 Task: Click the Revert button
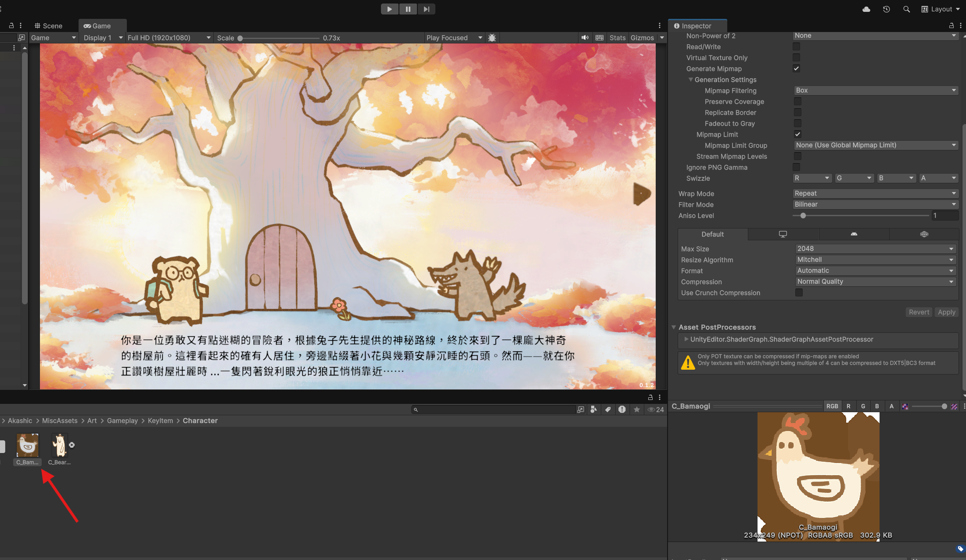[x=919, y=312]
